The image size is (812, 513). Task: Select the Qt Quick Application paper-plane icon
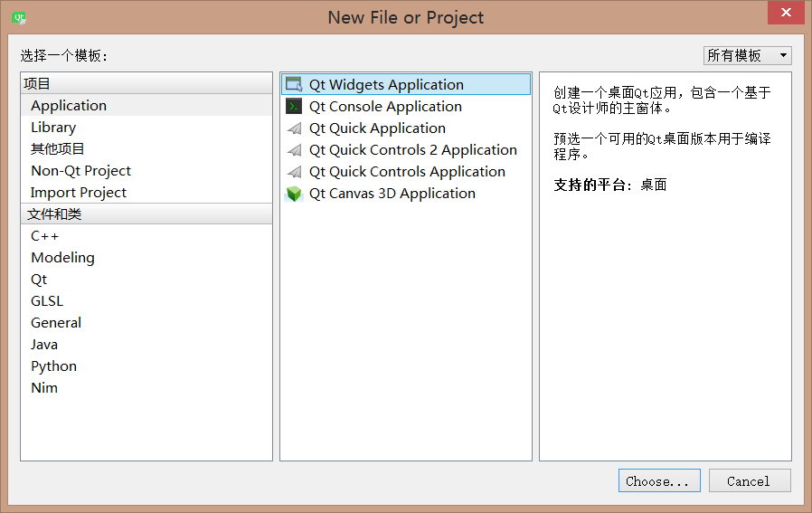294,128
